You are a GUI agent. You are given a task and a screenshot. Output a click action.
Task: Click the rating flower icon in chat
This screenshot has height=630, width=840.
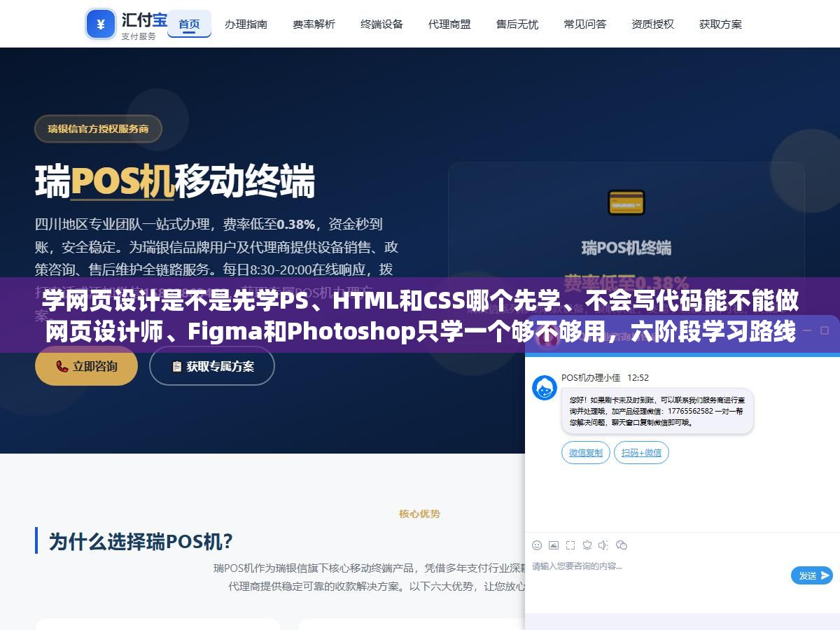point(587,545)
